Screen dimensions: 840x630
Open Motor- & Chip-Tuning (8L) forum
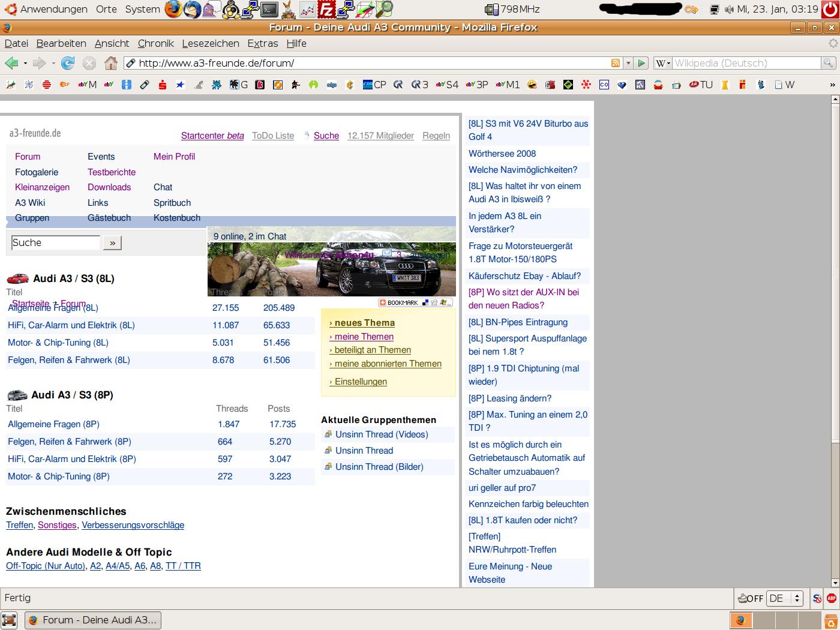[x=58, y=343]
